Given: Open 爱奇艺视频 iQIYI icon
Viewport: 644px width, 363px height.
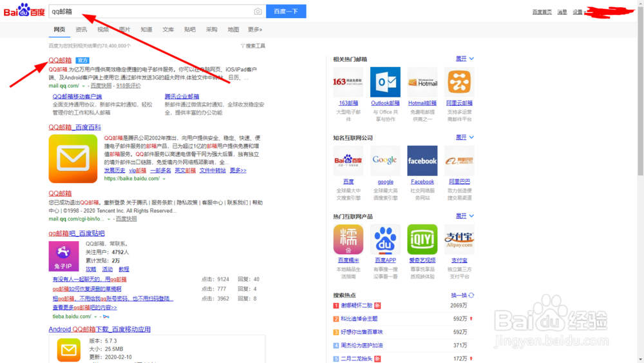Looking at the screenshot, I should (422, 239).
